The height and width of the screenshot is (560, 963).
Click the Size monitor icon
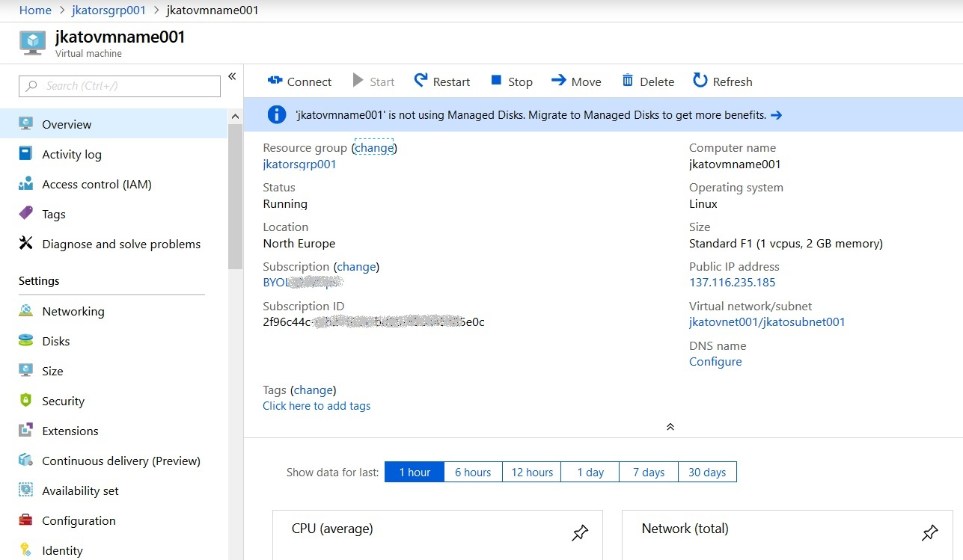click(x=26, y=371)
